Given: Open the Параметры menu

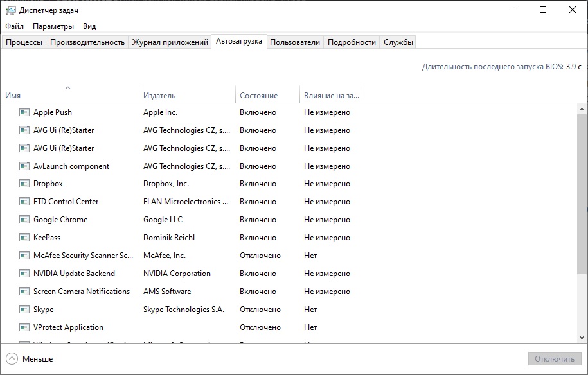Looking at the screenshot, I should click(x=53, y=26).
